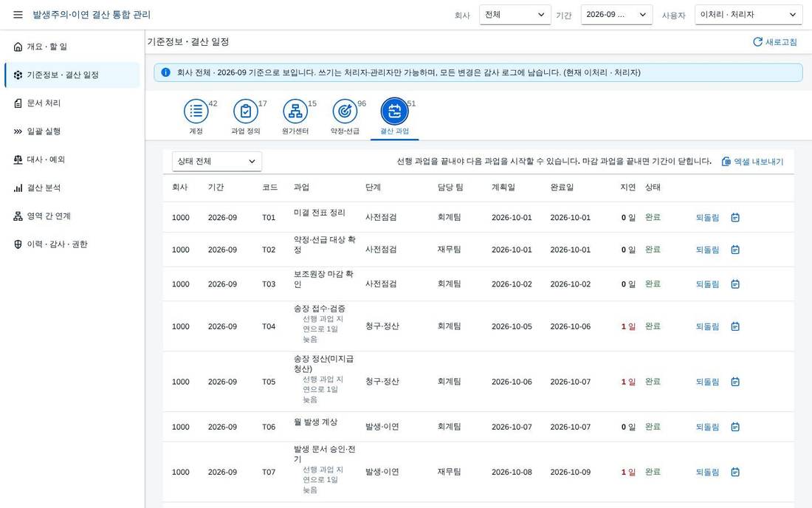The image size is (812, 508).
Task: Open the 영역 간 연계 sidebar page
Action: pyautogui.click(x=72, y=216)
